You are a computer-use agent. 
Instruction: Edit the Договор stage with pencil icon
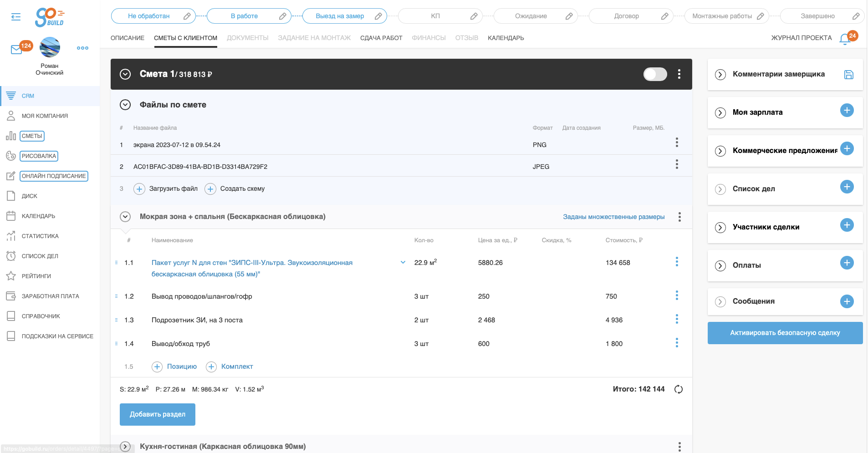665,16
